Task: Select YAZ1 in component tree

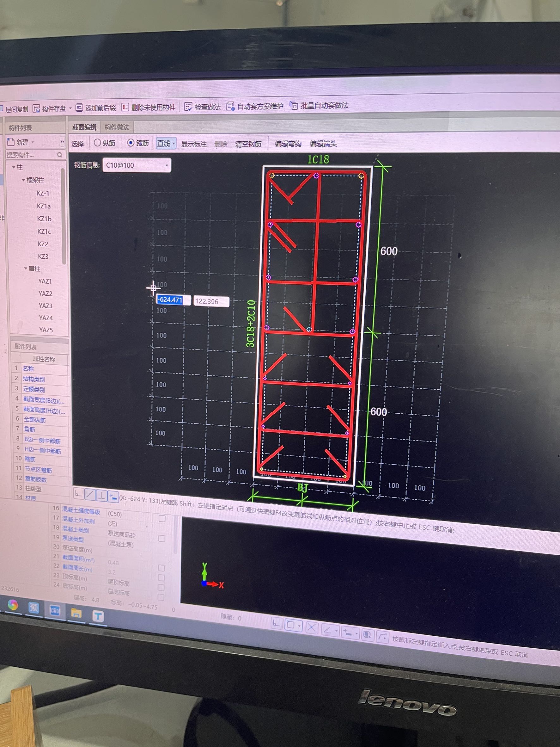Action: pos(45,281)
